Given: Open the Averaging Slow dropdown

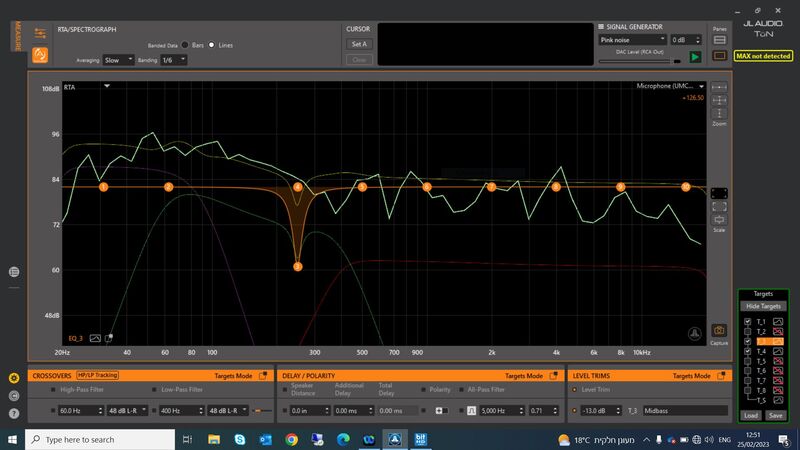Looking at the screenshot, I should 118,60.
